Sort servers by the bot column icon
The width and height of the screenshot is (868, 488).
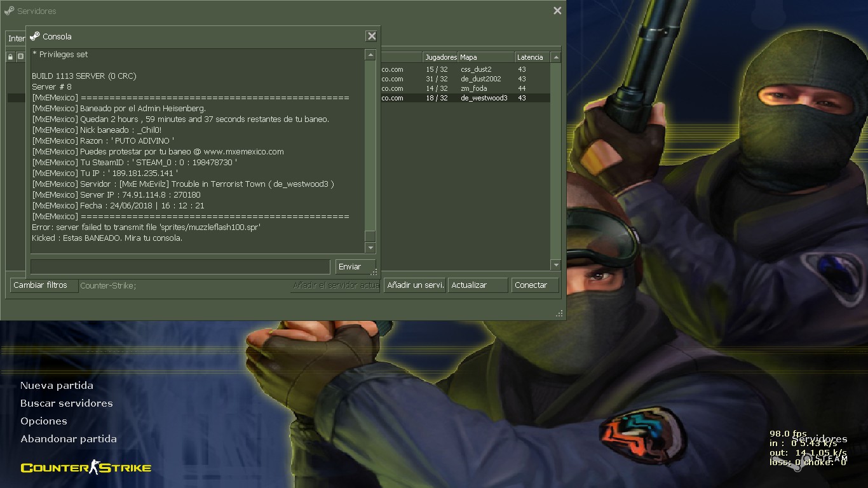[20, 57]
